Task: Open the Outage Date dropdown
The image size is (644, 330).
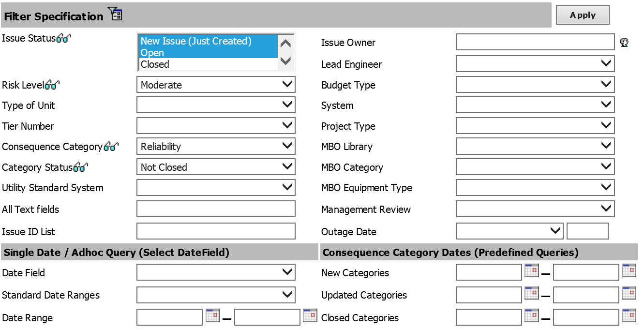Action: [x=509, y=231]
